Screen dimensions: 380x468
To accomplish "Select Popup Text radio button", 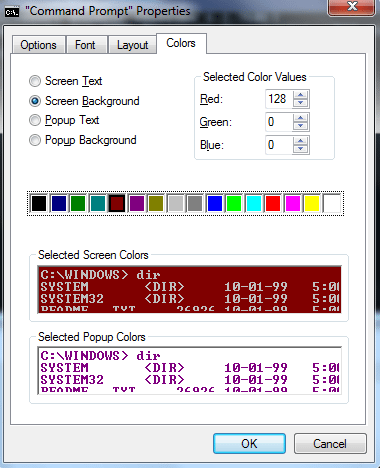I will 35,120.
